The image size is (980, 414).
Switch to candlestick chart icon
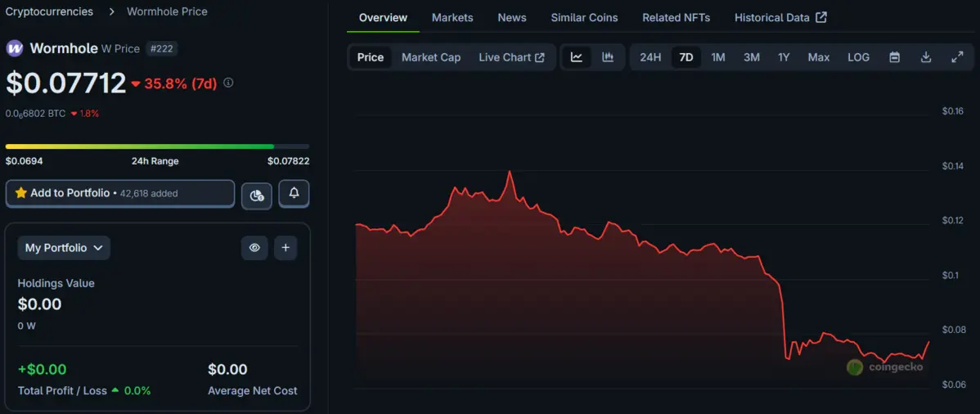coord(608,57)
